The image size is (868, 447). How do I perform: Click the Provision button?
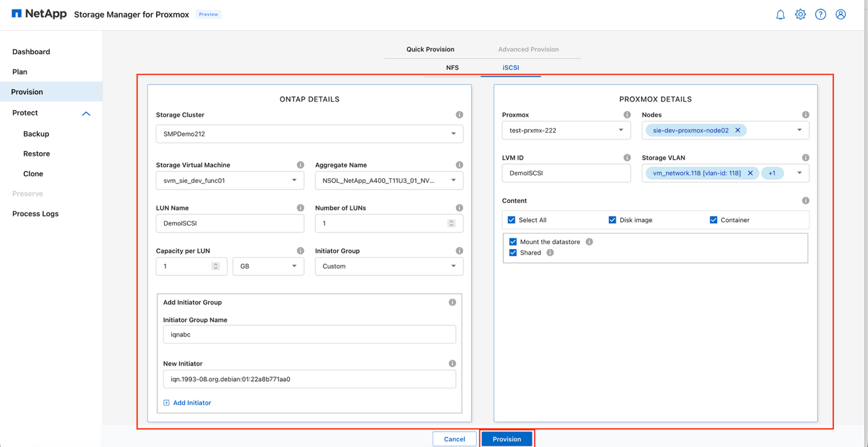click(x=507, y=438)
